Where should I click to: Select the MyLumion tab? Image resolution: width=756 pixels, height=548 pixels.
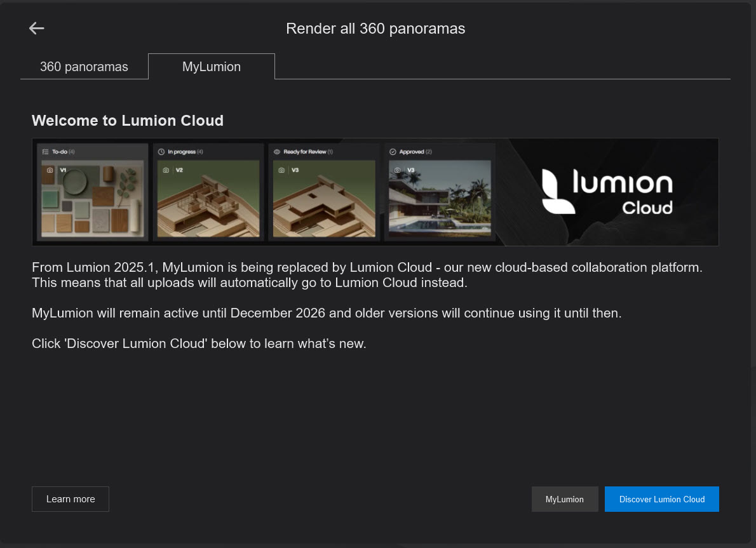pos(211,66)
